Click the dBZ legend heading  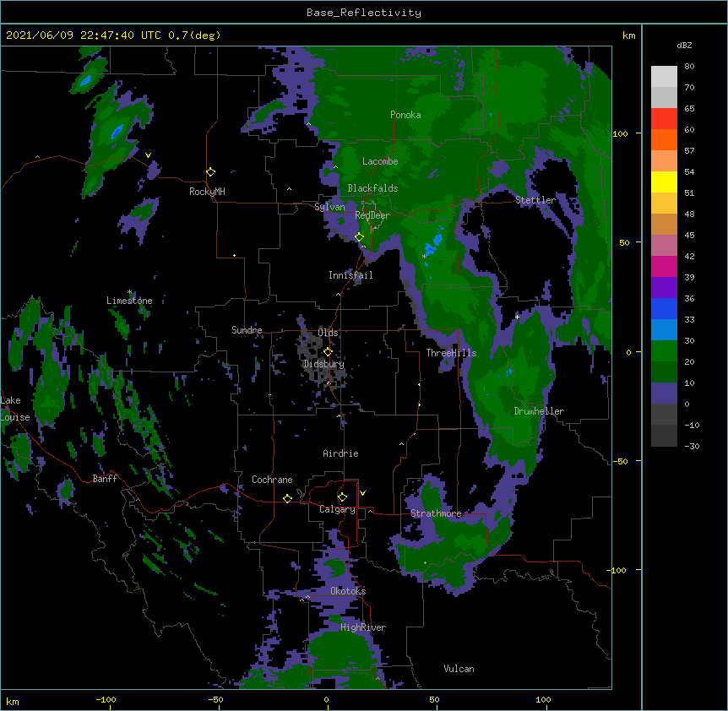(x=684, y=46)
